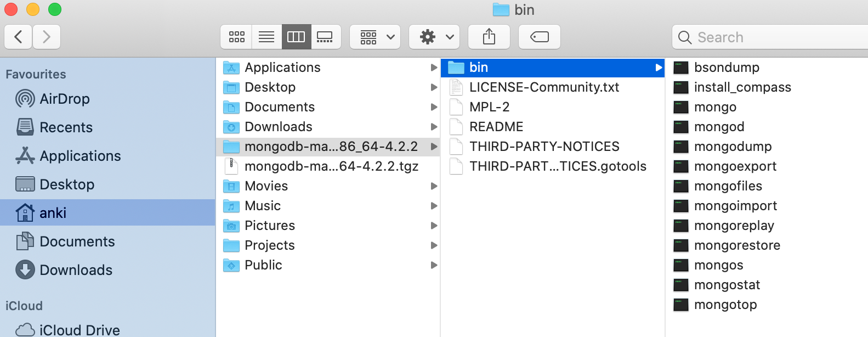Screen dimensions: 868x337
Task: Select the anki home folder in the sidebar
Action: pyautogui.click(x=107, y=212)
